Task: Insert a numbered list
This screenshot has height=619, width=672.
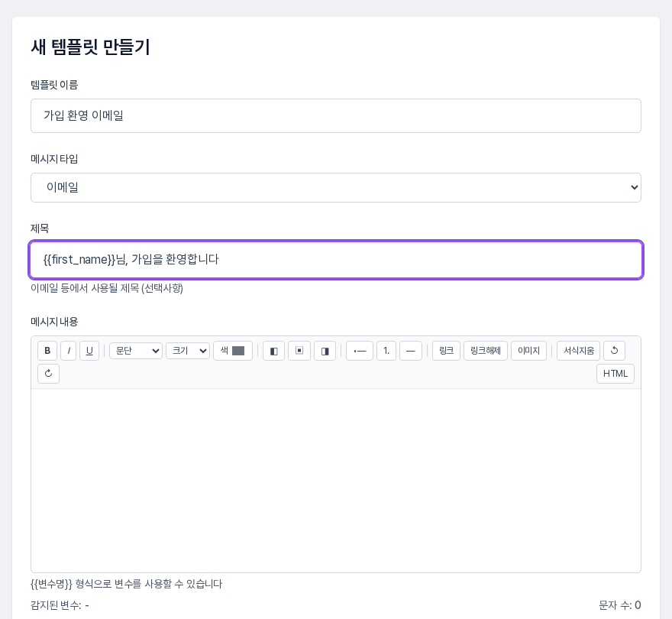Action: point(386,351)
